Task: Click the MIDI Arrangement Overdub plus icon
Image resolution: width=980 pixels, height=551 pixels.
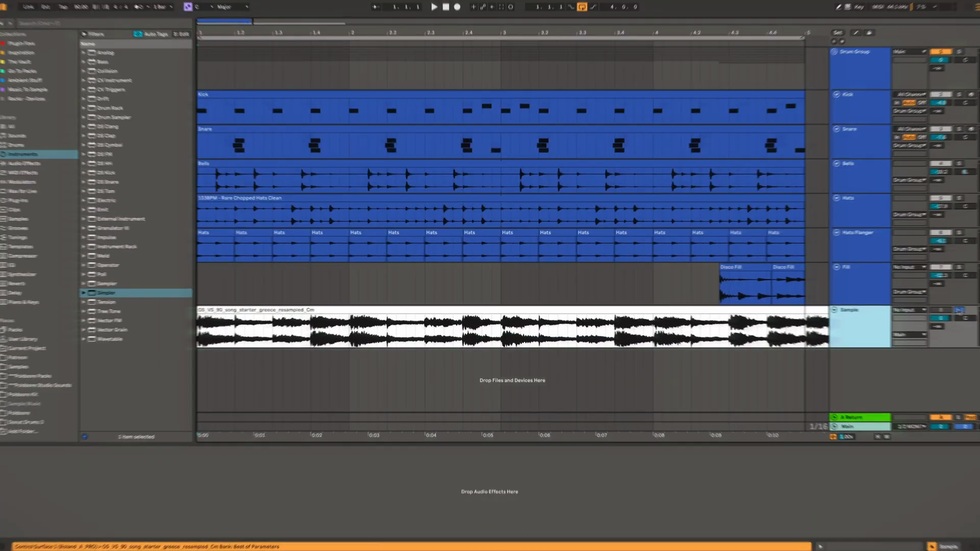Action: (x=473, y=7)
